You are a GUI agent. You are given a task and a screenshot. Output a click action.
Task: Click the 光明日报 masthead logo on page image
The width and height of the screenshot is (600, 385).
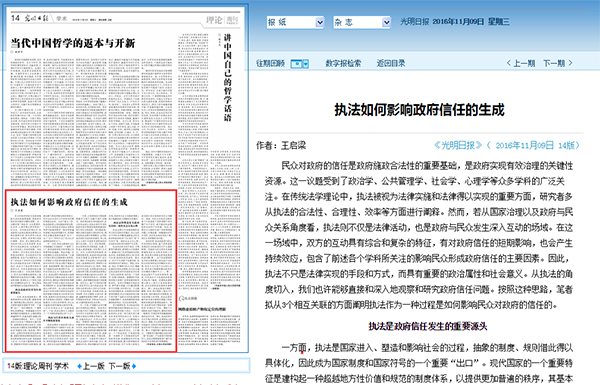coord(37,18)
